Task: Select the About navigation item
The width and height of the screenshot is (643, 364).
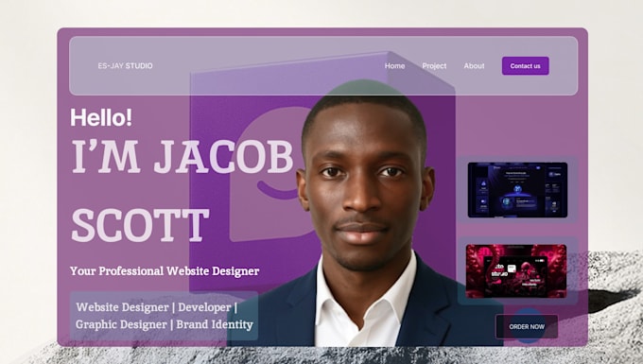Action: click(x=474, y=65)
